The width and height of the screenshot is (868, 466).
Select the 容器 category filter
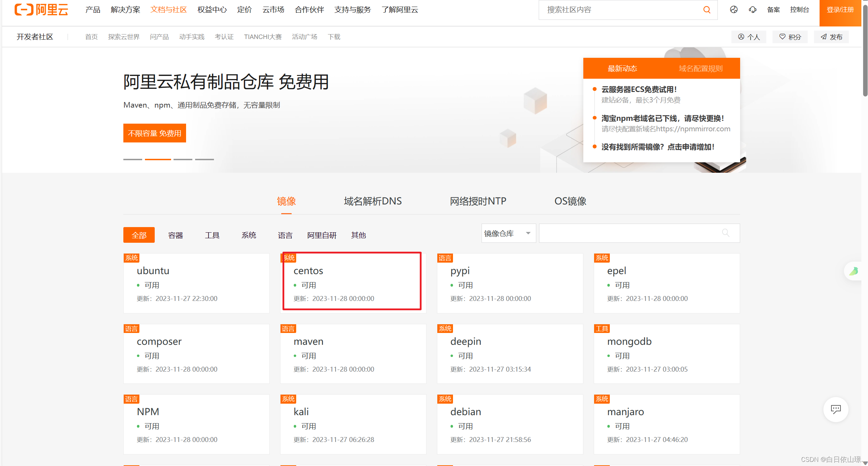pyautogui.click(x=174, y=235)
